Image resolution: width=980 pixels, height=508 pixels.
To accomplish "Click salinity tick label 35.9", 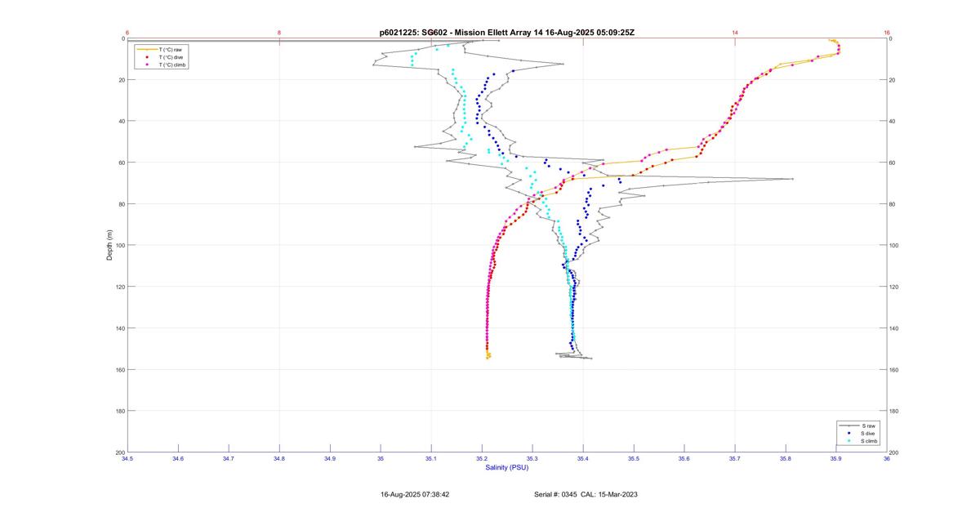I will [x=835, y=459].
